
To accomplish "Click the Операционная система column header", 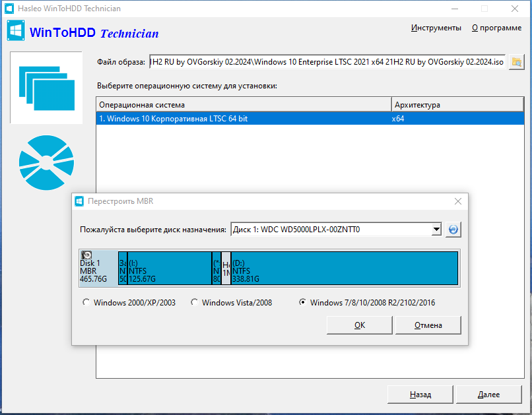I will tap(244, 105).
